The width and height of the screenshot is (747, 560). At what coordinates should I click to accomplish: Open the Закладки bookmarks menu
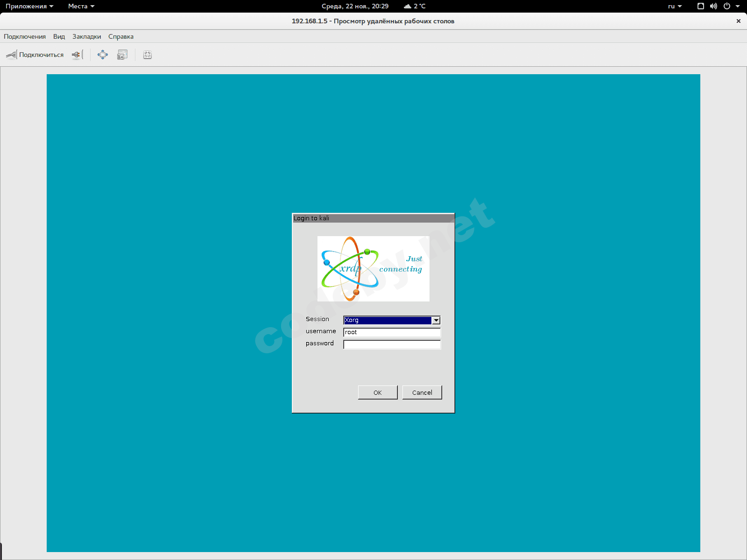[86, 36]
